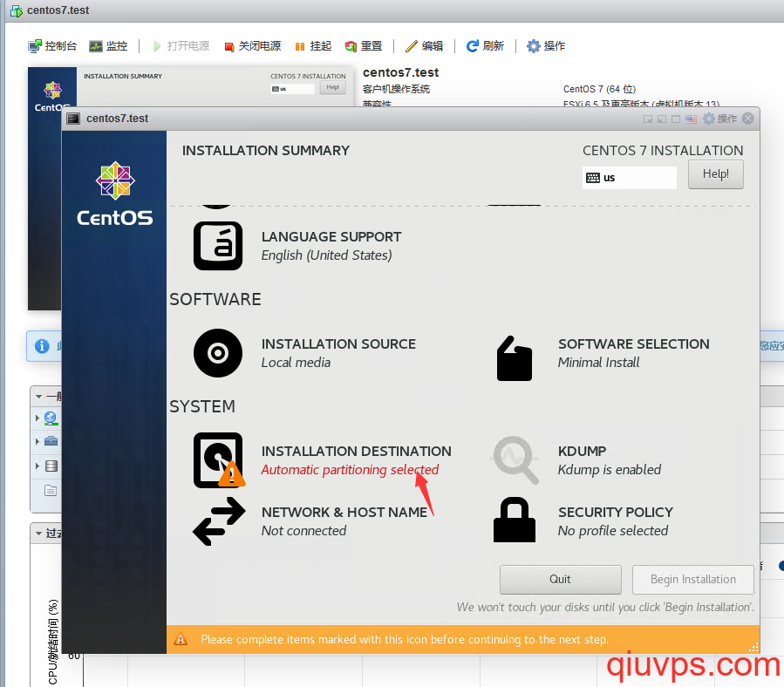Suspend the VM with 挂起
Image resolution: width=784 pixels, height=687 pixels.
click(x=313, y=46)
